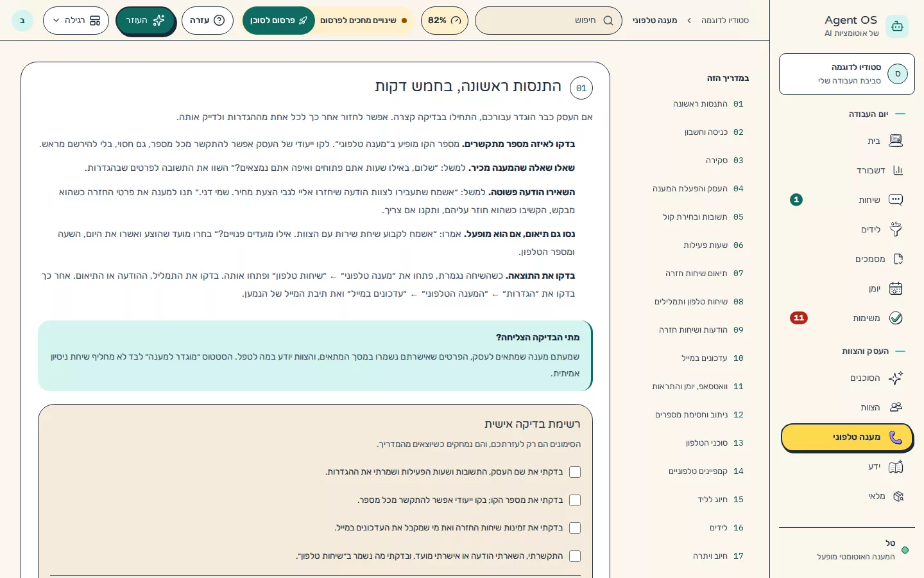Screen dimensions: 924x578
Task: Click the search magnifier icon
Action: click(x=608, y=21)
